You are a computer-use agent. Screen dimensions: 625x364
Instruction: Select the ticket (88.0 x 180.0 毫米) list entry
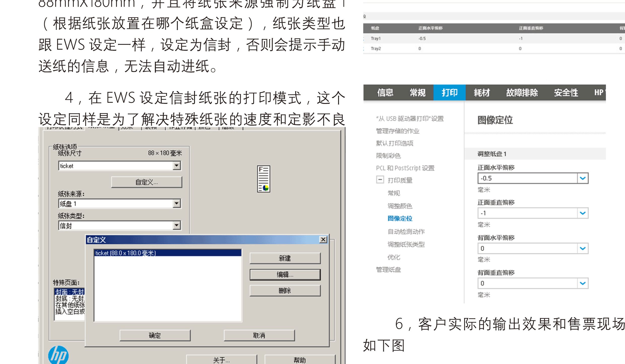pos(168,253)
